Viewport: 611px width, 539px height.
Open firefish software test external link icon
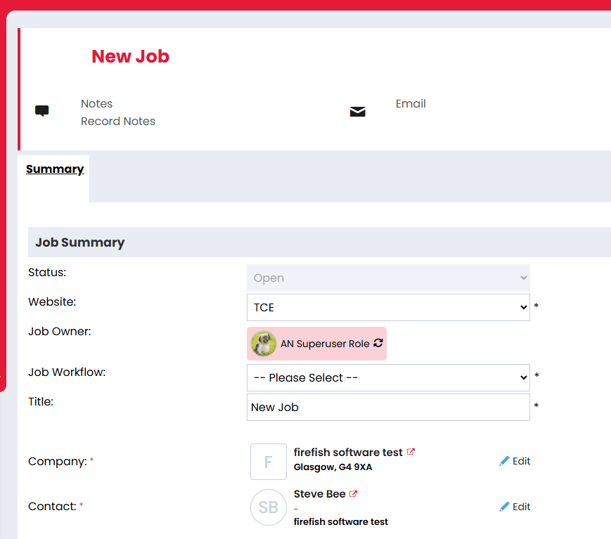tap(411, 452)
